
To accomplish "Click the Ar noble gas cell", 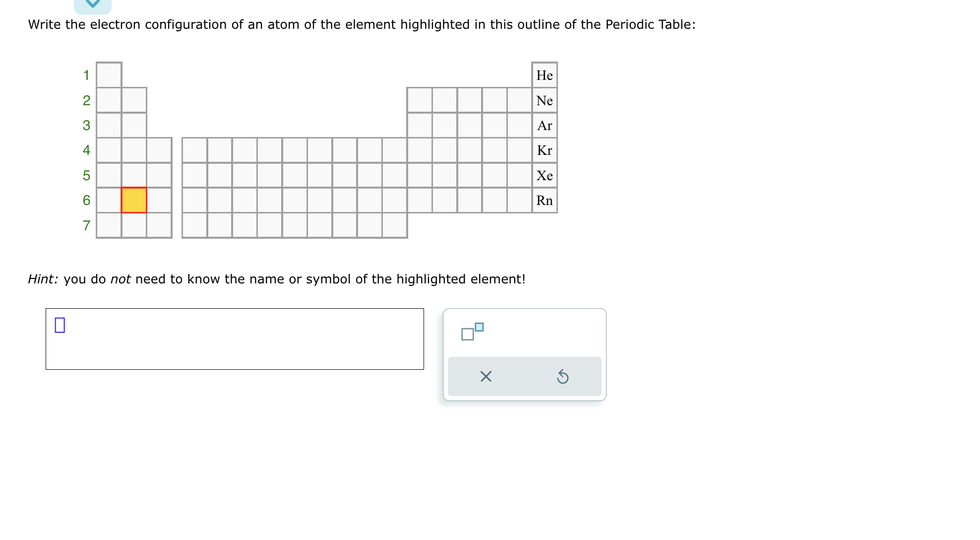I will [x=545, y=125].
